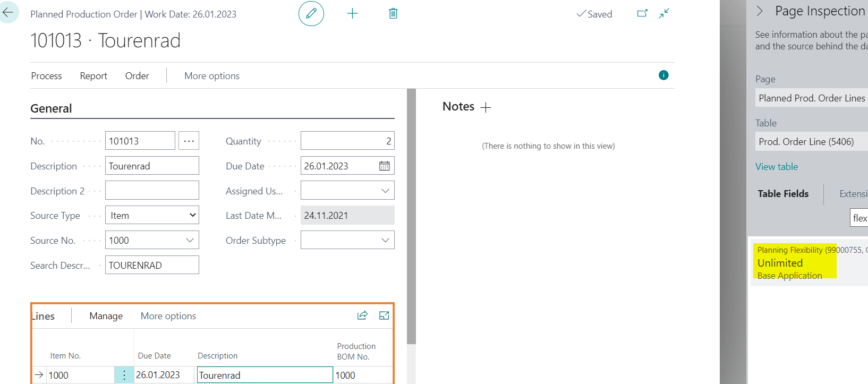Click the trash delete icon
This screenshot has height=384, width=868.
pyautogui.click(x=393, y=14)
